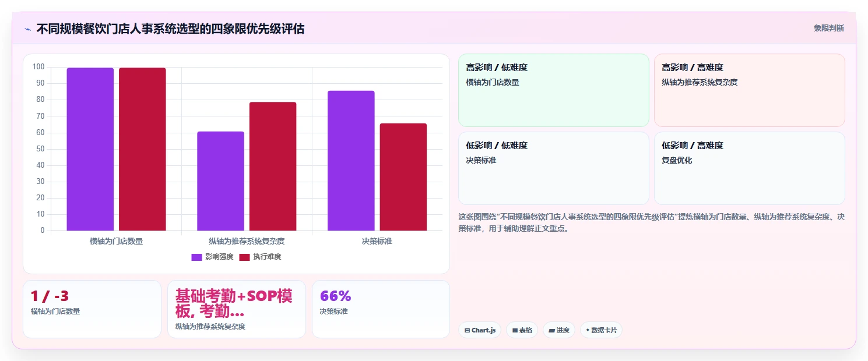This screenshot has width=868, height=361.
Task: Toggle the purple 影响强度 legend swatch
Action: coord(196,257)
